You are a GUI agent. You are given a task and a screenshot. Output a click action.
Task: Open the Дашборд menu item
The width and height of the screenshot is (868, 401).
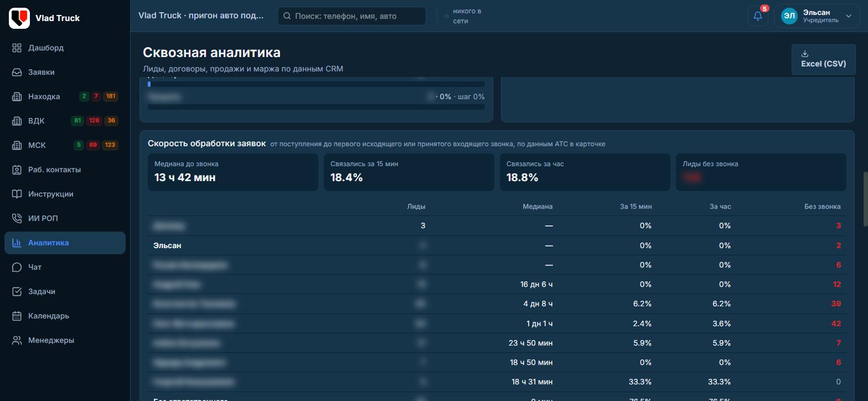65,48
